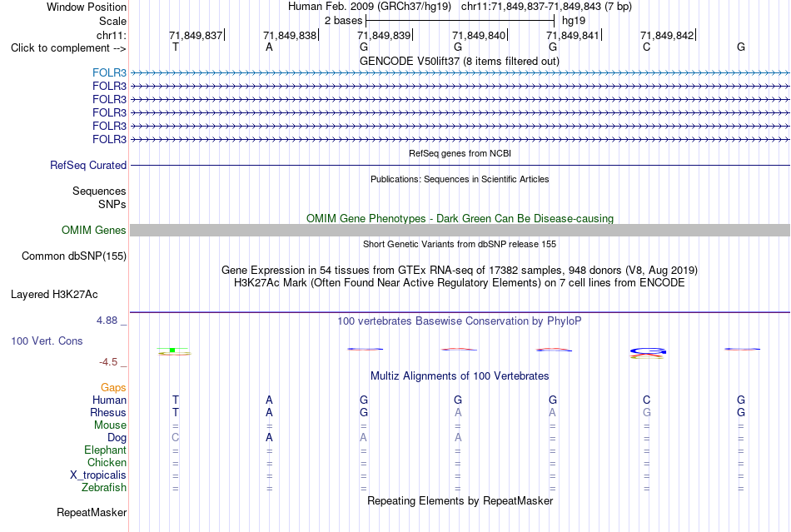
Task: Click the Chicken species label
Action: coord(107,462)
